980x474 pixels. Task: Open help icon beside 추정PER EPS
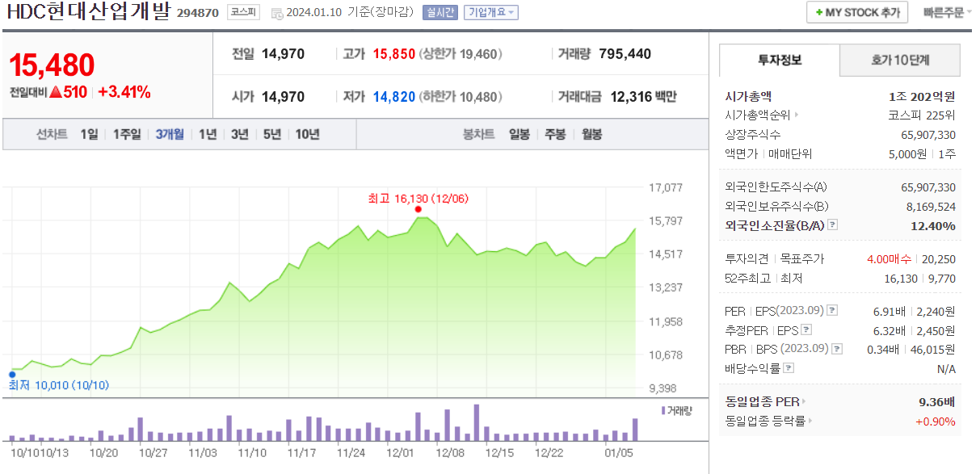pyautogui.click(x=806, y=329)
